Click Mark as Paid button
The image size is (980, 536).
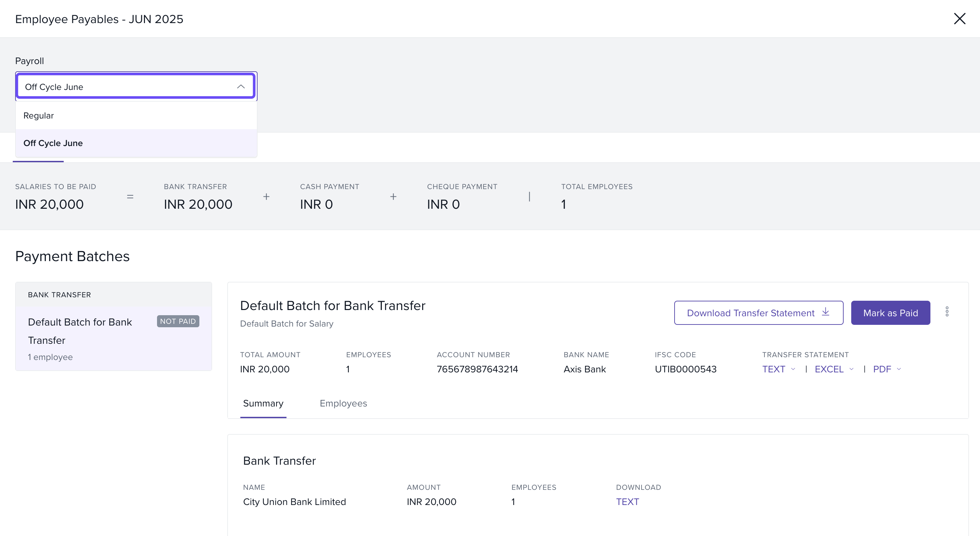(890, 313)
